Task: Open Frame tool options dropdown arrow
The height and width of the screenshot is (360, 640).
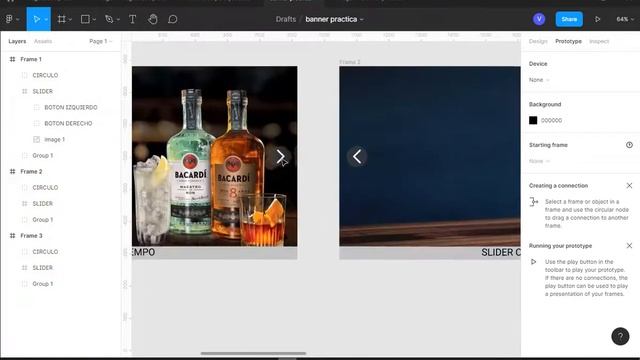Action: coord(70,20)
